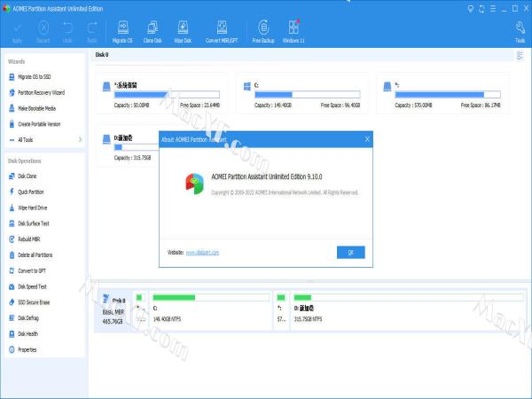Toggle the disk list view icon
Image resolution: width=532 pixels, height=399 pixels.
click(520, 55)
